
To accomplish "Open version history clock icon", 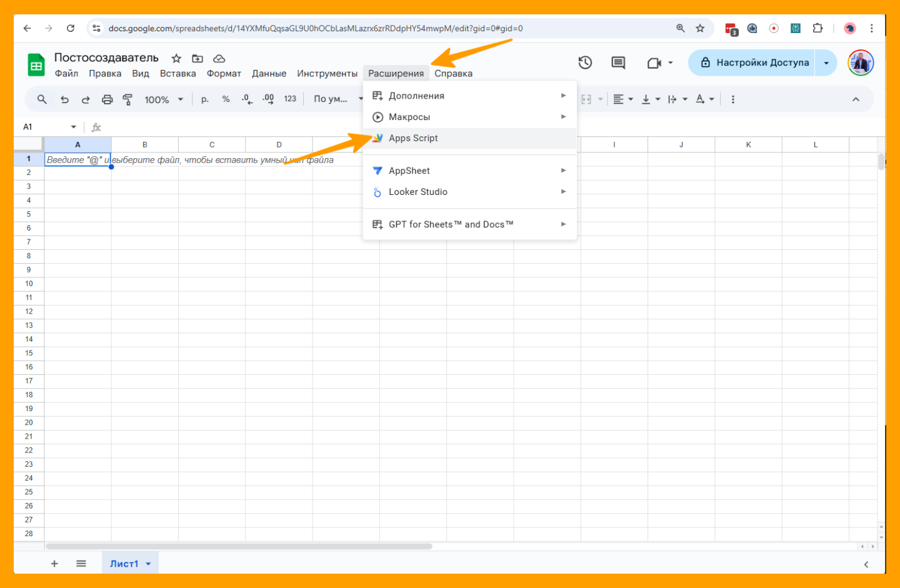I will tap(585, 62).
